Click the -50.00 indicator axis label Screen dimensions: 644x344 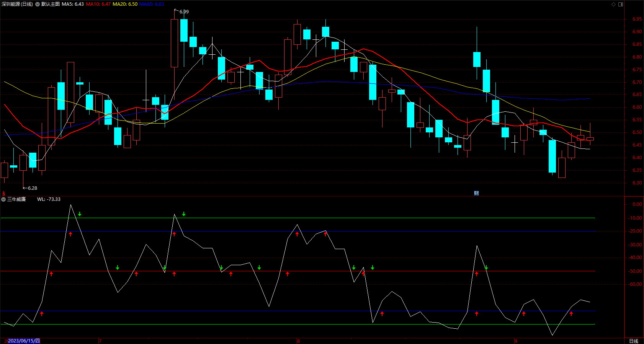pos(636,271)
